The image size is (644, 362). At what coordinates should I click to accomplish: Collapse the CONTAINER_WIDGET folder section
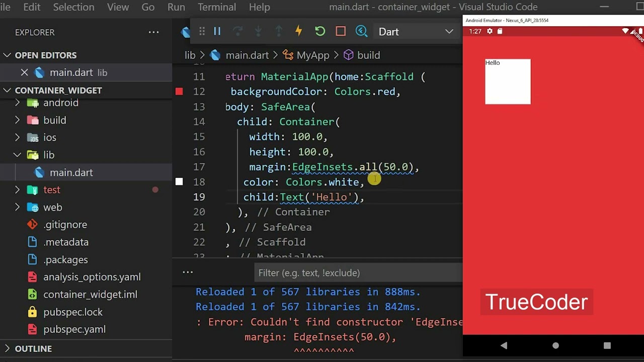7,90
